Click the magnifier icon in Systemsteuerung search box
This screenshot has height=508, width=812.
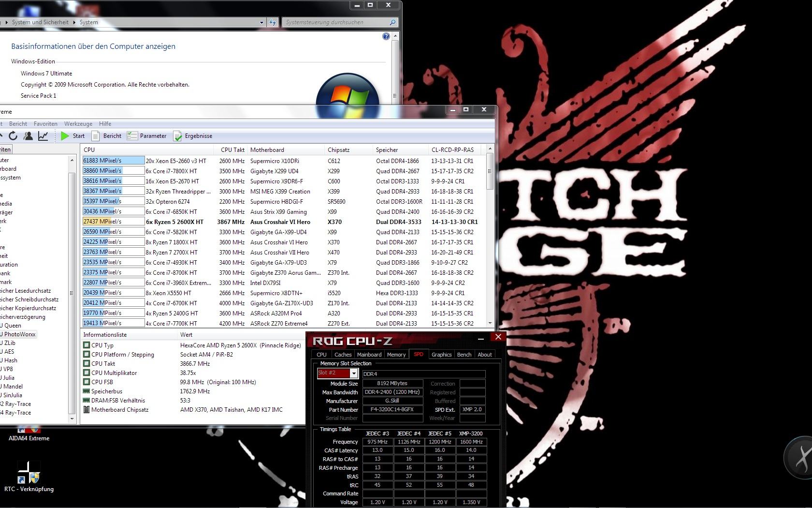(x=392, y=22)
